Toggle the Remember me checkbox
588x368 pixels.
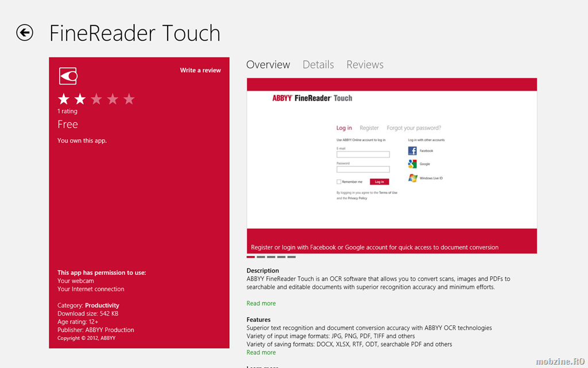point(339,182)
